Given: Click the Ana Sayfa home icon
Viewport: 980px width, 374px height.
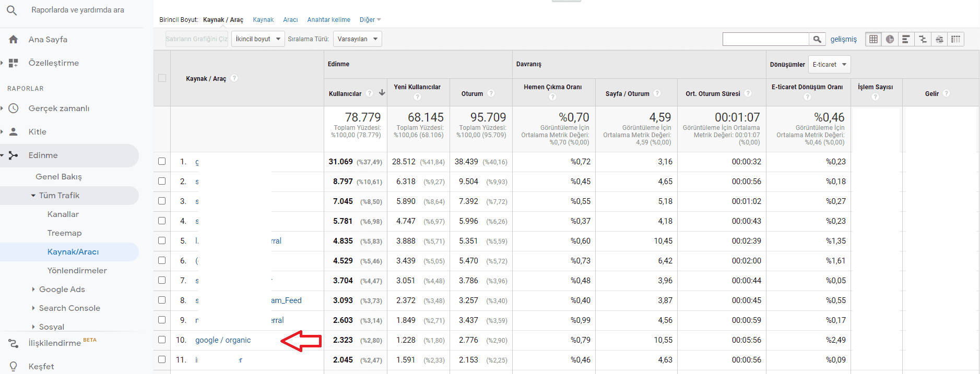Looking at the screenshot, I should pos(14,40).
